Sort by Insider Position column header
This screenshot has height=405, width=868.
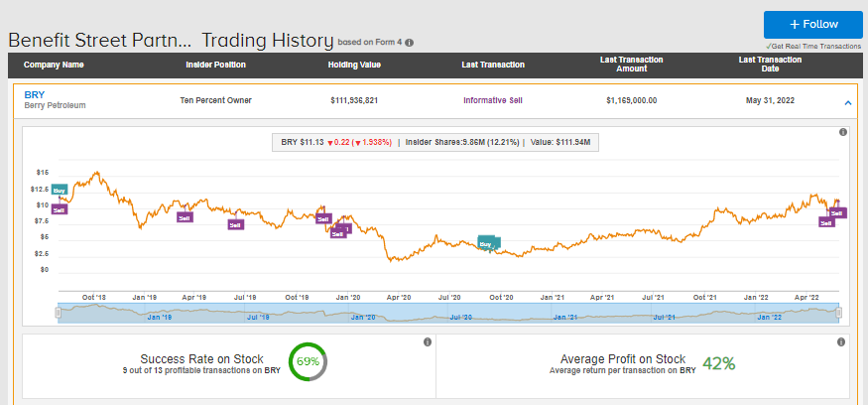pos(216,65)
